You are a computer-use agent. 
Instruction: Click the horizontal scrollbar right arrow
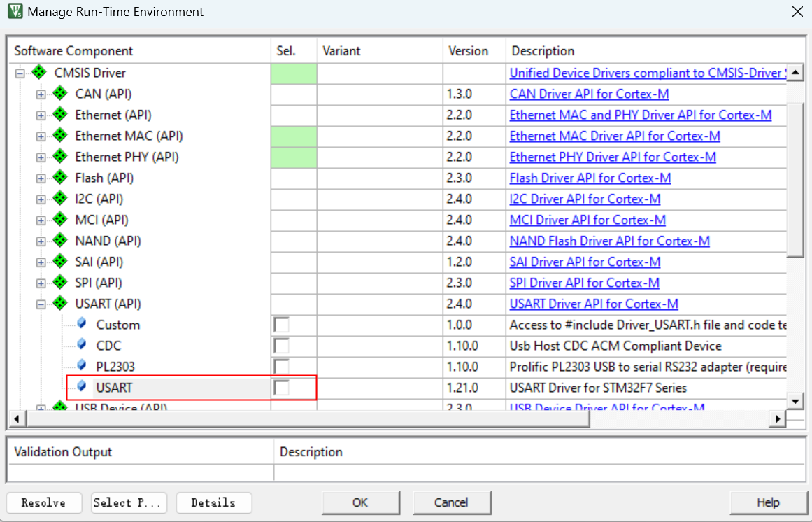click(777, 418)
